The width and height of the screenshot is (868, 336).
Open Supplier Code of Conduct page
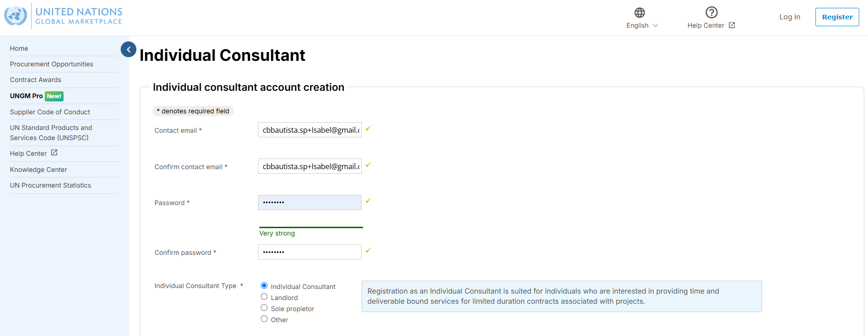[x=50, y=112]
